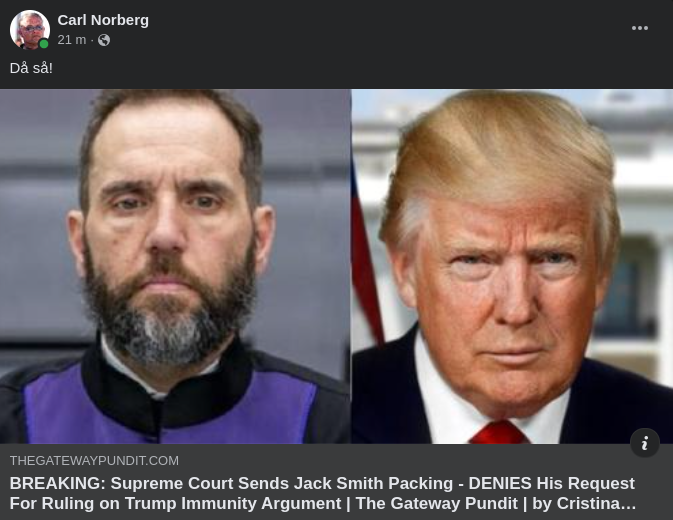Click "The Gateway Pundit" text in headline

[437, 503]
